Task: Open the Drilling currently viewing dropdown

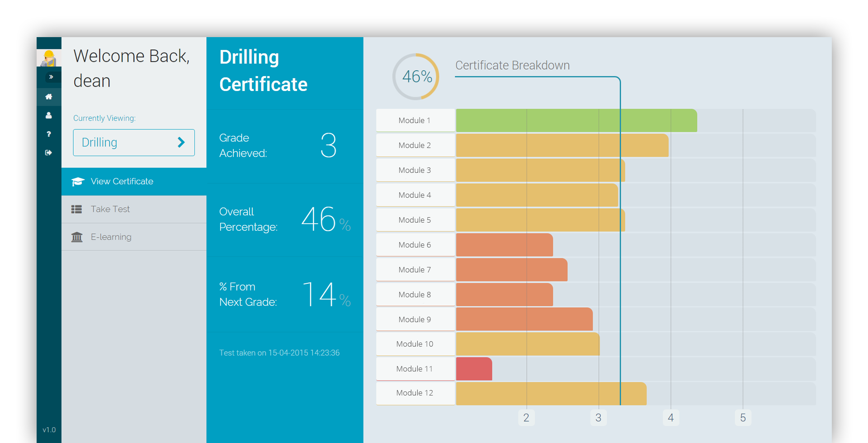Action: tap(134, 143)
